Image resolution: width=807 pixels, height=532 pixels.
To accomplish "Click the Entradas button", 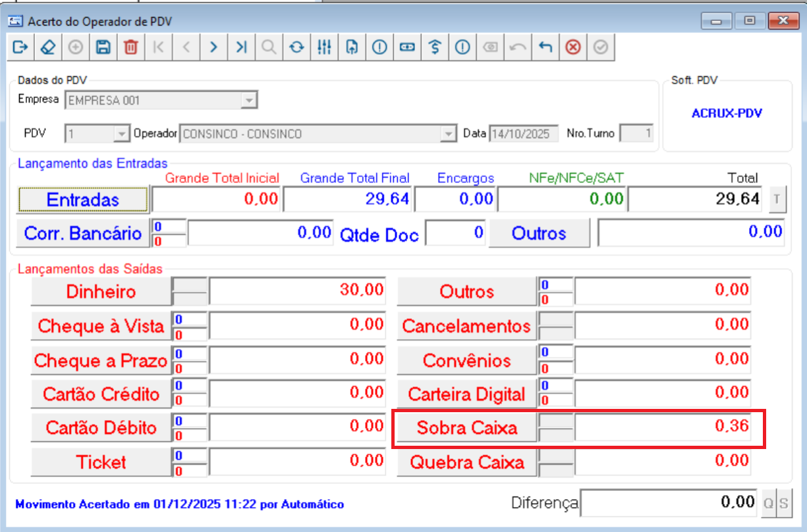I will click(83, 199).
